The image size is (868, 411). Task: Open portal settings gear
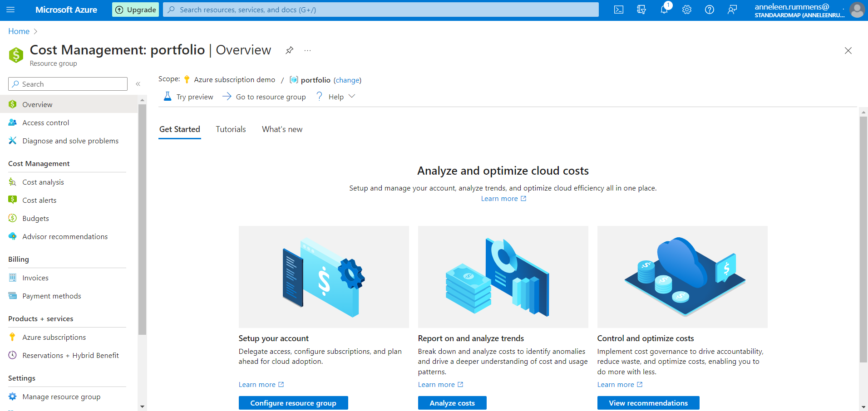(687, 10)
